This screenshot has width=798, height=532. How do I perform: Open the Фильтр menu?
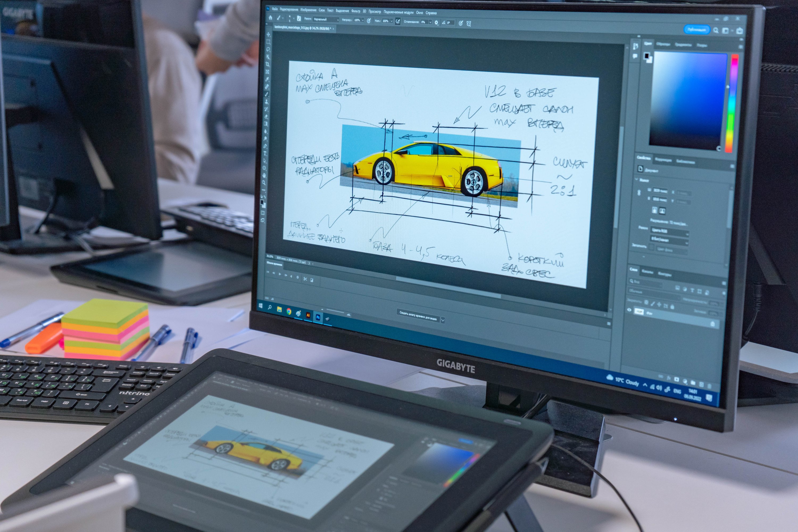click(x=356, y=11)
